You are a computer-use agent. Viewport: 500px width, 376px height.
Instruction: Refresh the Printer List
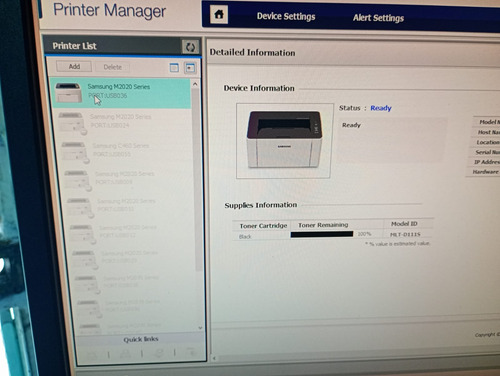coord(190,47)
